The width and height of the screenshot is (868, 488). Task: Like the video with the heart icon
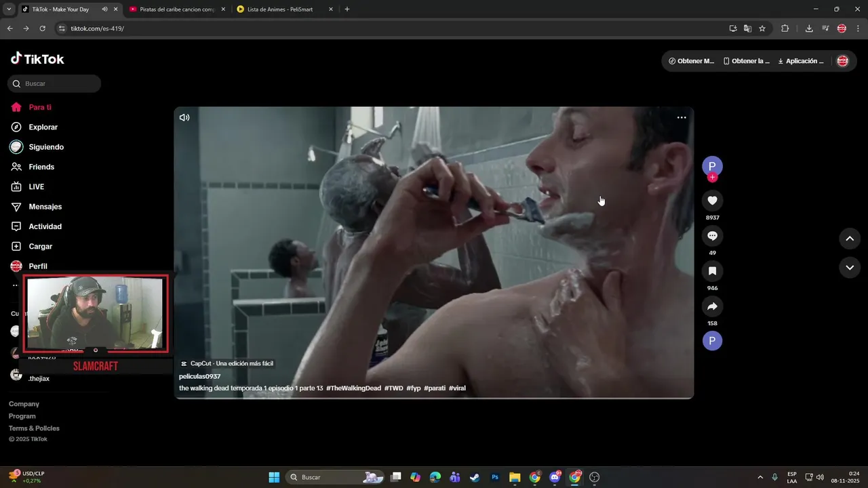pyautogui.click(x=712, y=201)
